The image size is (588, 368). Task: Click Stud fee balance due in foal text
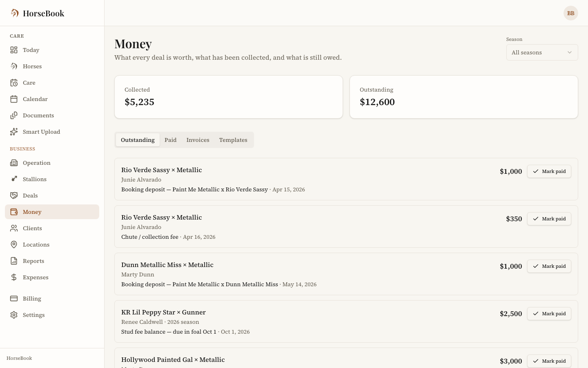click(169, 332)
